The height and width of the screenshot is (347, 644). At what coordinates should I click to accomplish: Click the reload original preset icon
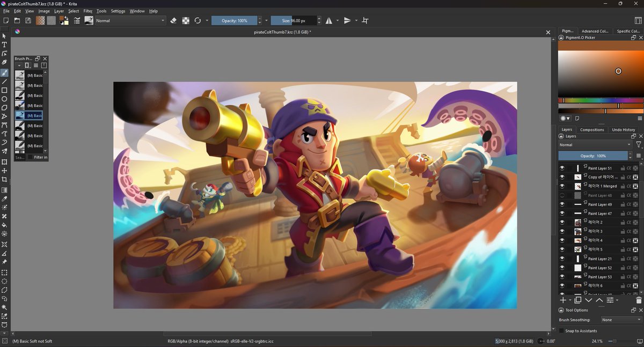(197, 20)
